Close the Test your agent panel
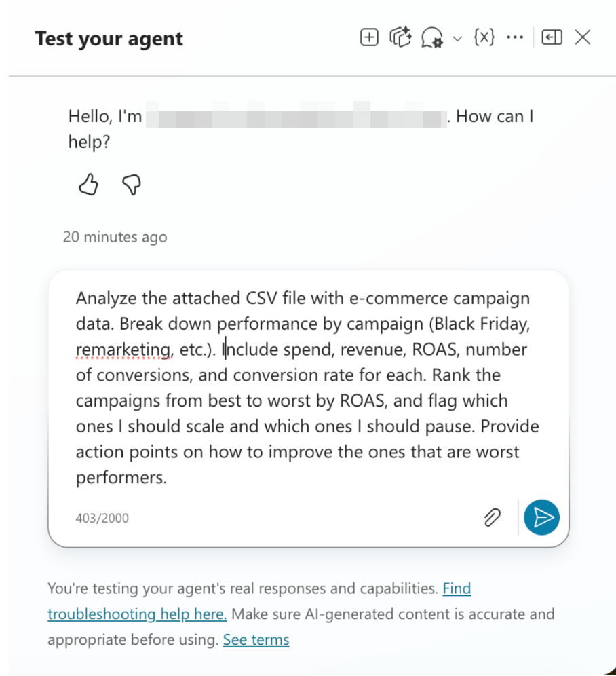Screen dimensions: 616x676 (583, 37)
